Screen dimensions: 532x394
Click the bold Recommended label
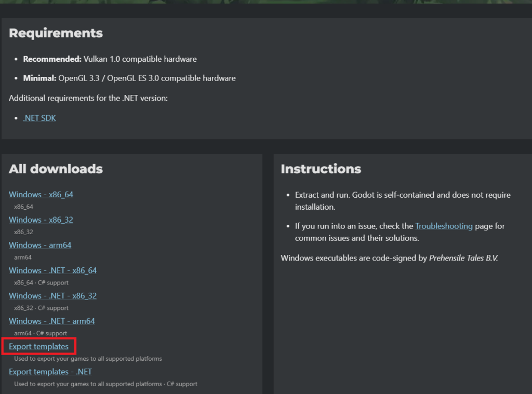pos(52,59)
